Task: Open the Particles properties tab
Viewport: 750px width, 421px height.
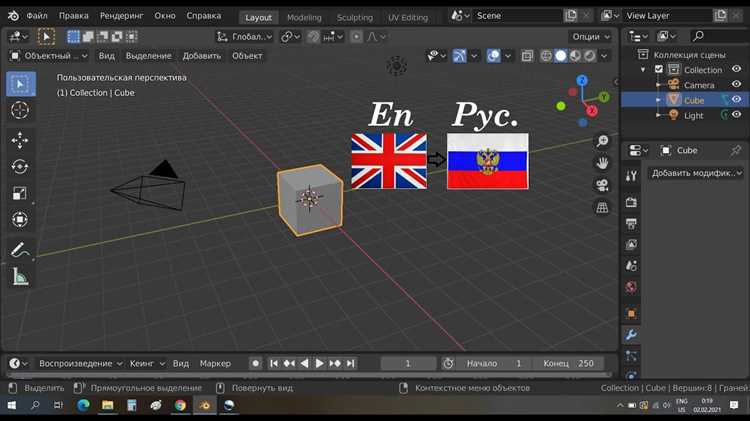Action: (631, 356)
